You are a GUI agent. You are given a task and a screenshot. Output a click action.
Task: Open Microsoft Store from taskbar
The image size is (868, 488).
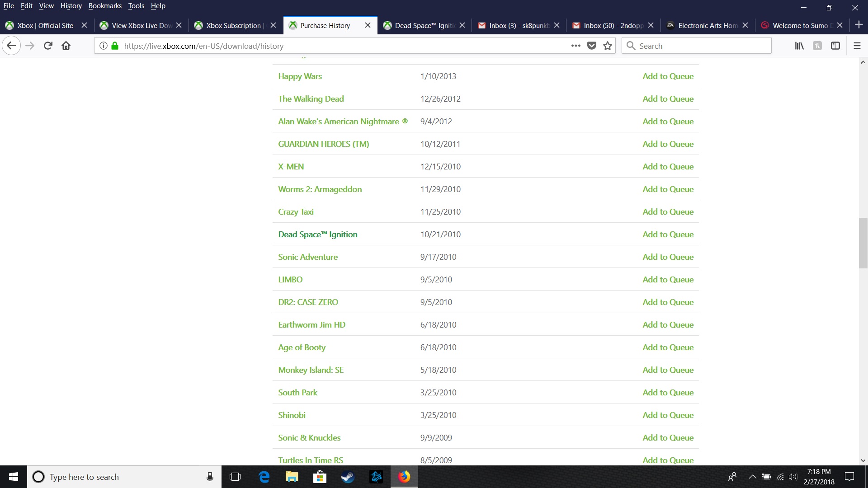click(x=320, y=477)
